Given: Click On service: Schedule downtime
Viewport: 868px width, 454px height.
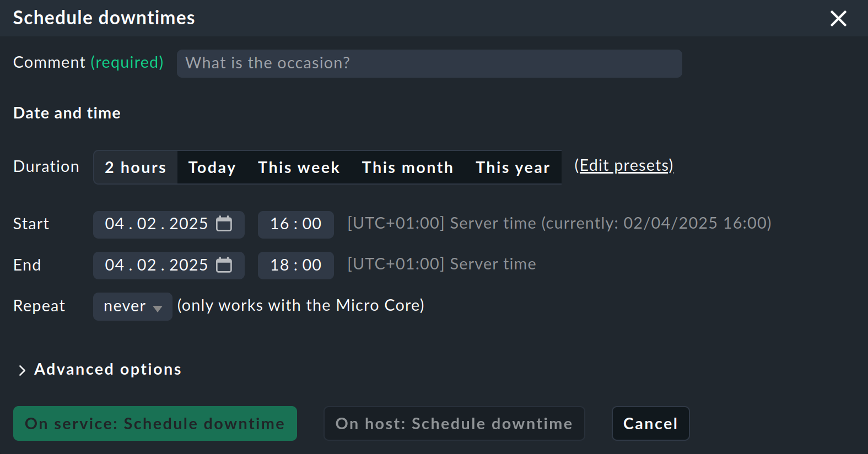Looking at the screenshot, I should point(155,423).
